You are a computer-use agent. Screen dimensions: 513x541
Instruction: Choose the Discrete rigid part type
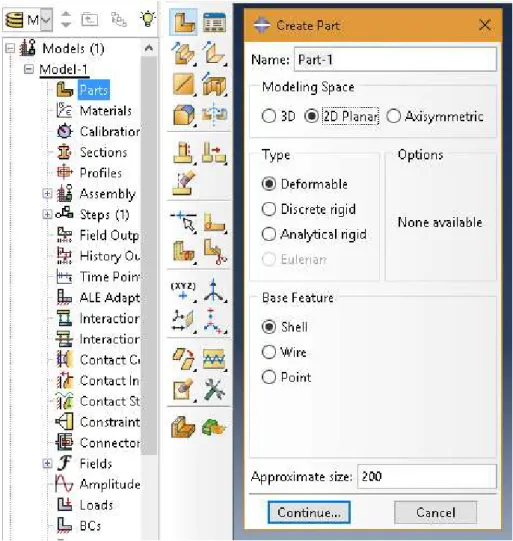[x=269, y=209]
